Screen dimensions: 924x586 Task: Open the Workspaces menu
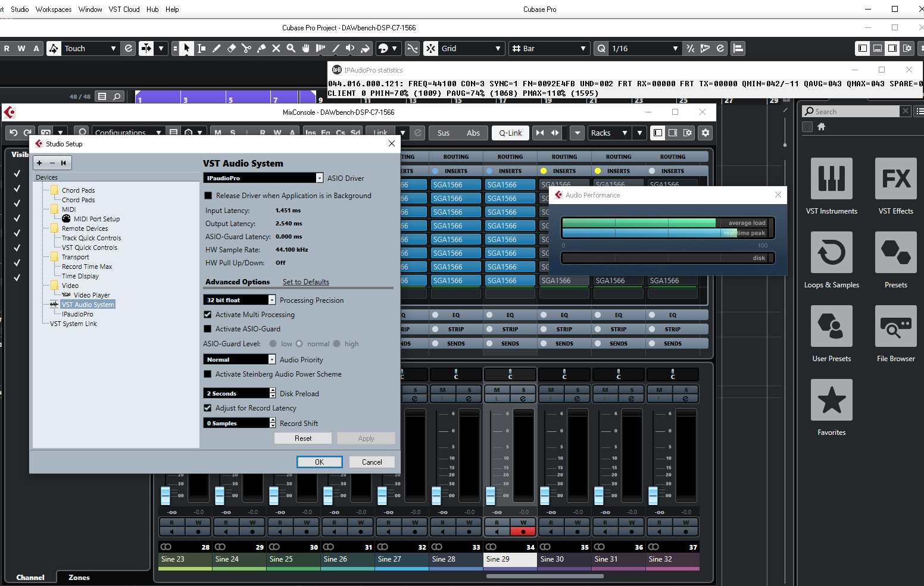[x=54, y=9]
